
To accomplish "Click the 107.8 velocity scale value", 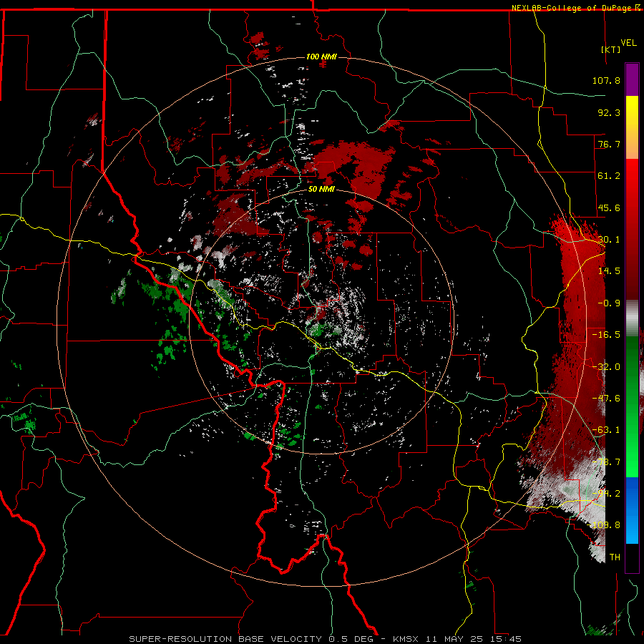I will pyautogui.click(x=606, y=80).
